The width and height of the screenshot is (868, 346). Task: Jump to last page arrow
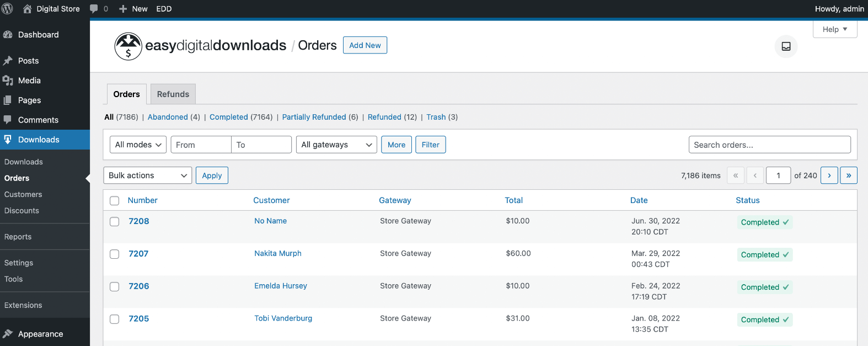point(848,175)
